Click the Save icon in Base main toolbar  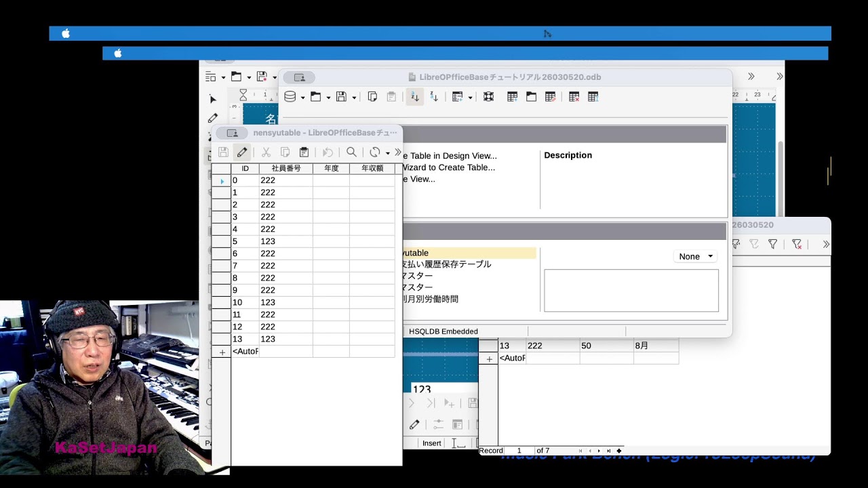coord(341,97)
